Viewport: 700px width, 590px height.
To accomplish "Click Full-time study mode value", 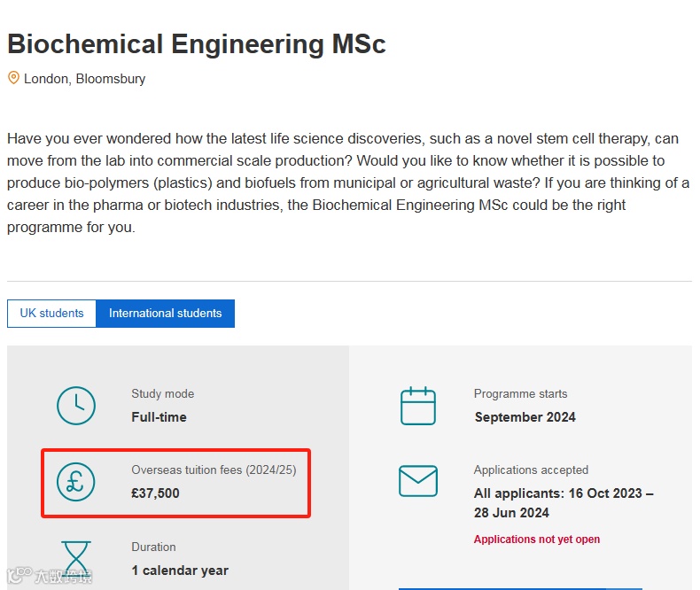I will tap(159, 416).
